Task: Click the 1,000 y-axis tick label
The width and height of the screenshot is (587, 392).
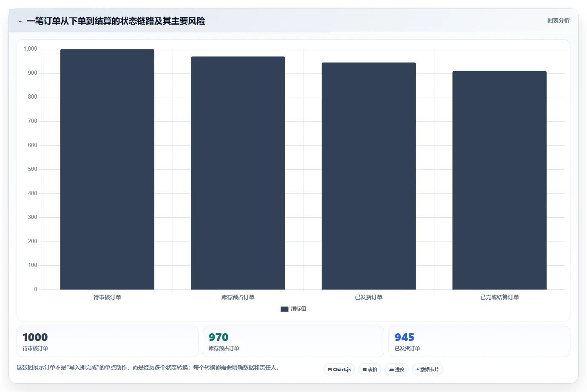Action: coord(30,49)
